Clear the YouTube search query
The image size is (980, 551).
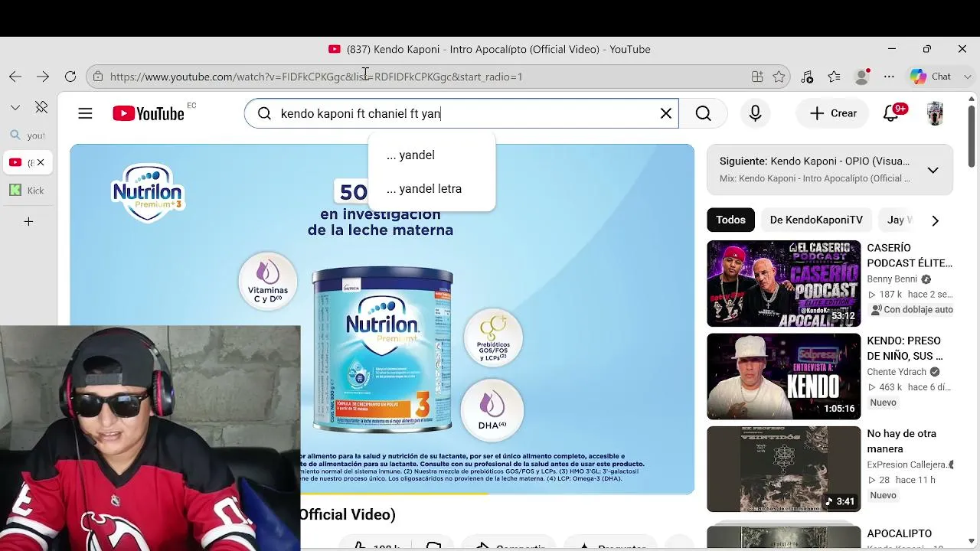(x=666, y=113)
